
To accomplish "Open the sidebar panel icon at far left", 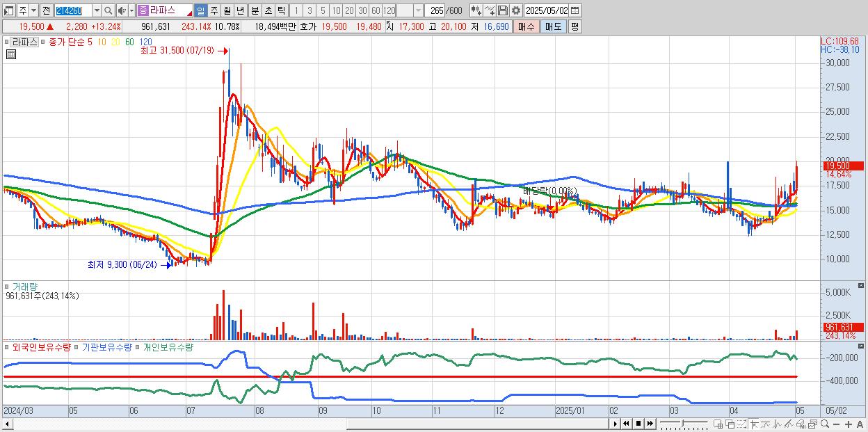I will pos(8,10).
